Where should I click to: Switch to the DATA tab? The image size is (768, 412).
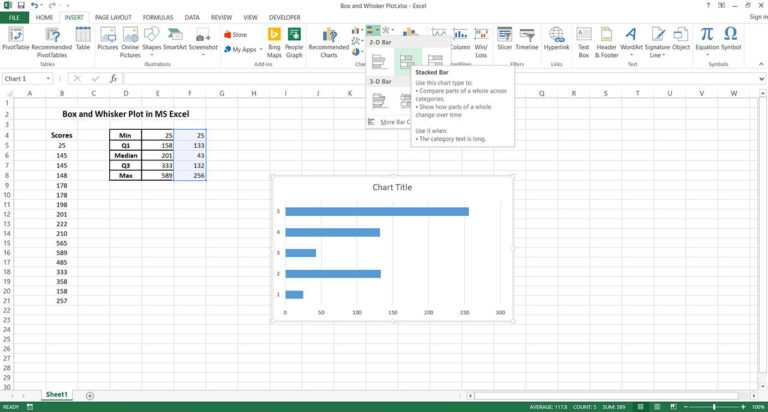point(192,18)
